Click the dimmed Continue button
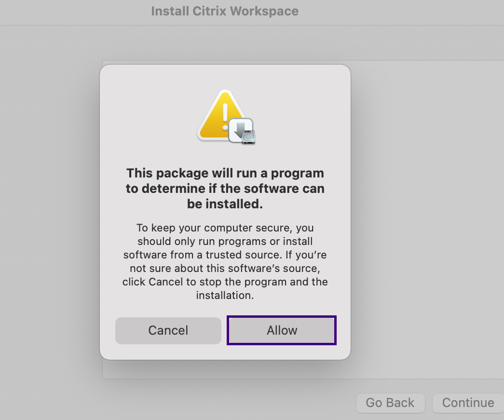Image resolution: width=504 pixels, height=420 pixels. pos(468,403)
